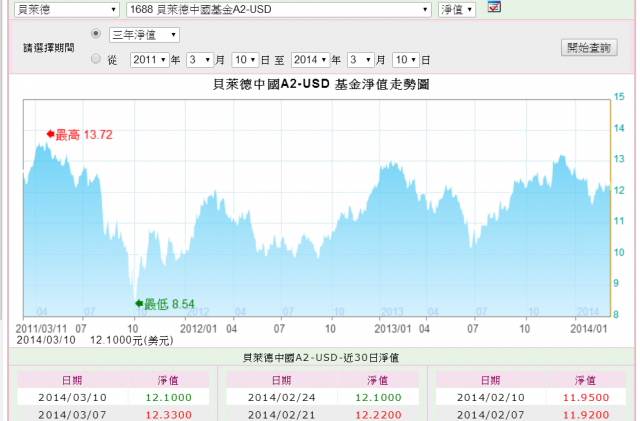Open the 三年淨值 period dropdown

(144, 35)
